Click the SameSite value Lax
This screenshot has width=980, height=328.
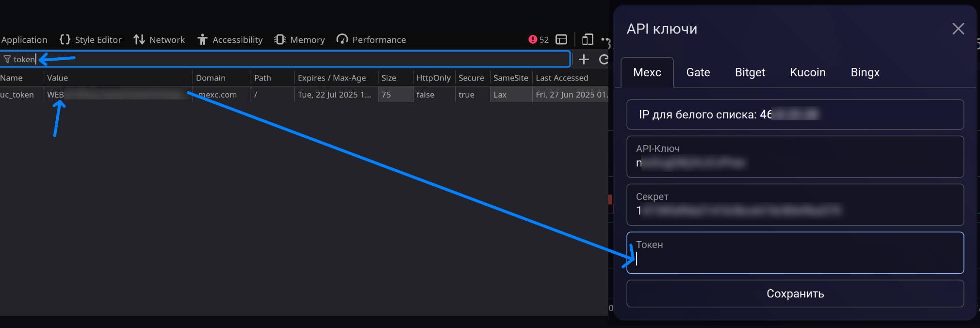[511, 95]
